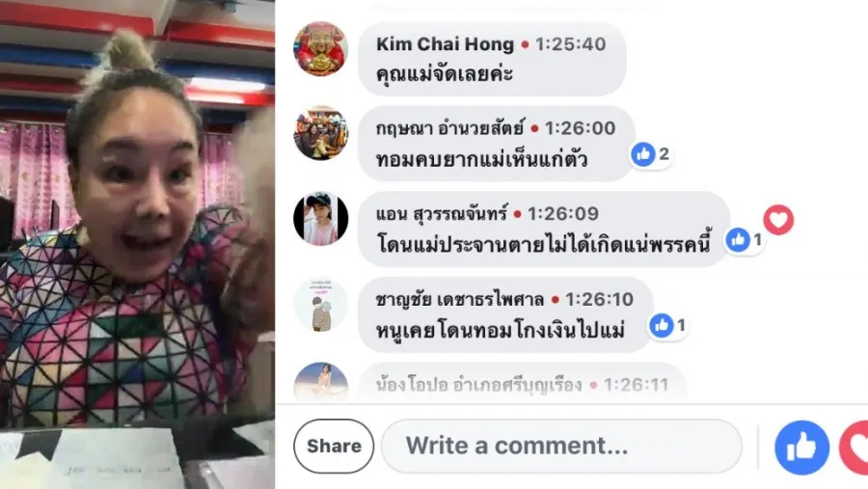Click the Kim Chai Hong commenter name
The width and height of the screenshot is (868, 489).
pyautogui.click(x=445, y=43)
